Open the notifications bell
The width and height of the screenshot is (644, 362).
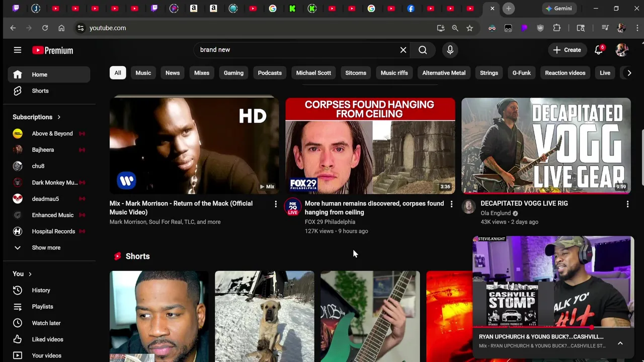599,50
